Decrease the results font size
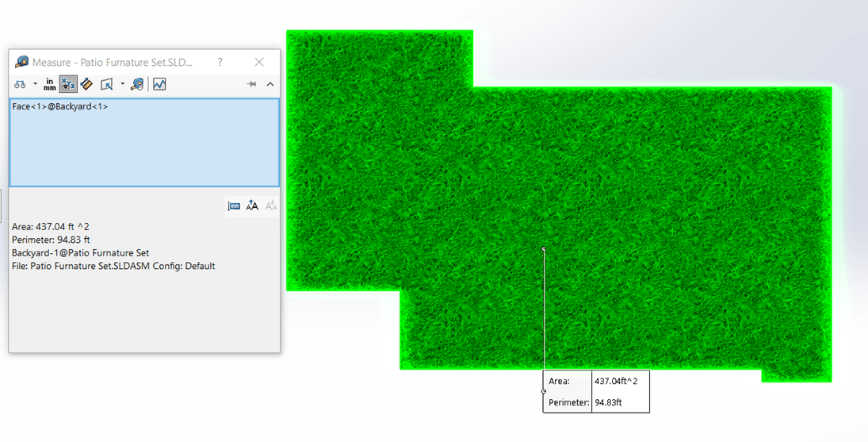The height and width of the screenshot is (442, 868). [270, 206]
